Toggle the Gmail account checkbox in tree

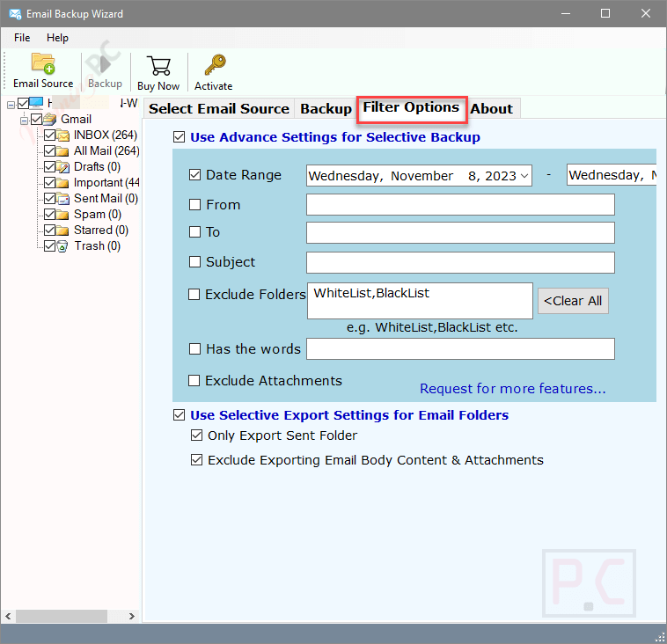click(x=37, y=119)
